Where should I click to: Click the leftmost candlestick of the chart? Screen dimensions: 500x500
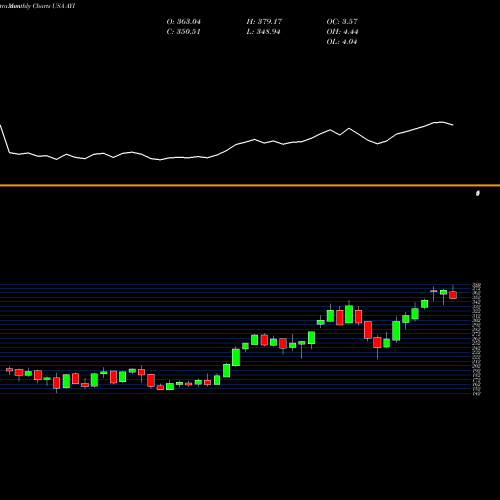point(9,370)
